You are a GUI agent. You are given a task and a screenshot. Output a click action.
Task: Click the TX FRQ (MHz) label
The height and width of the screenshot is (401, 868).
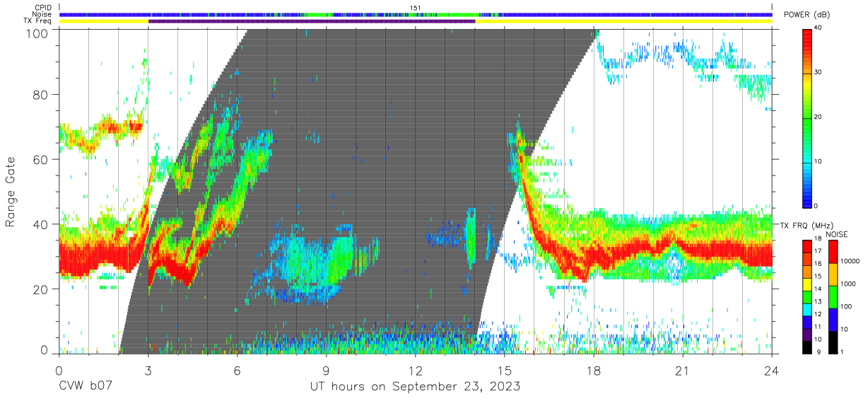(x=807, y=225)
